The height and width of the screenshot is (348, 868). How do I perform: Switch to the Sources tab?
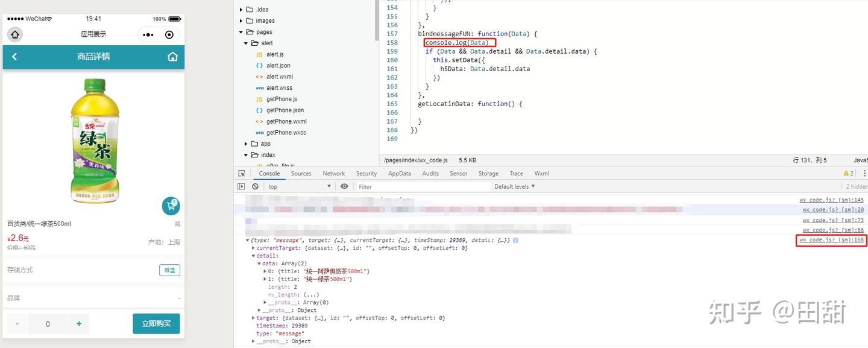pos(301,173)
